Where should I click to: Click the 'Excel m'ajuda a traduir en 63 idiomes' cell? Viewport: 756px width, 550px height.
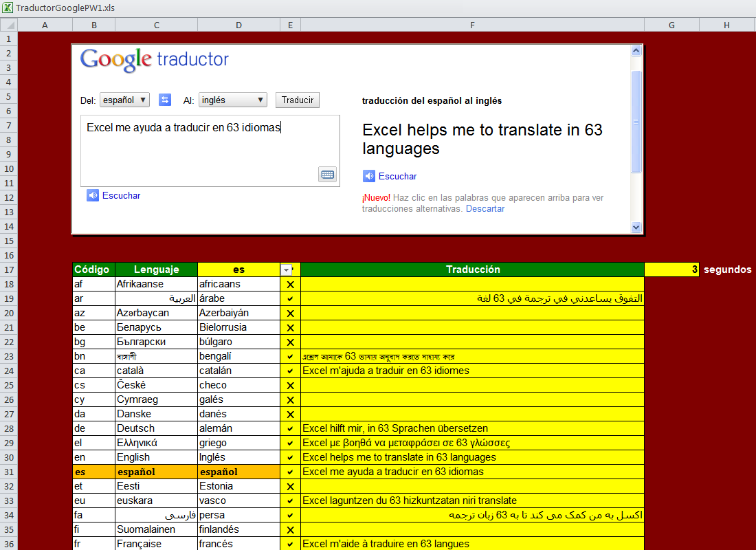[x=473, y=371]
